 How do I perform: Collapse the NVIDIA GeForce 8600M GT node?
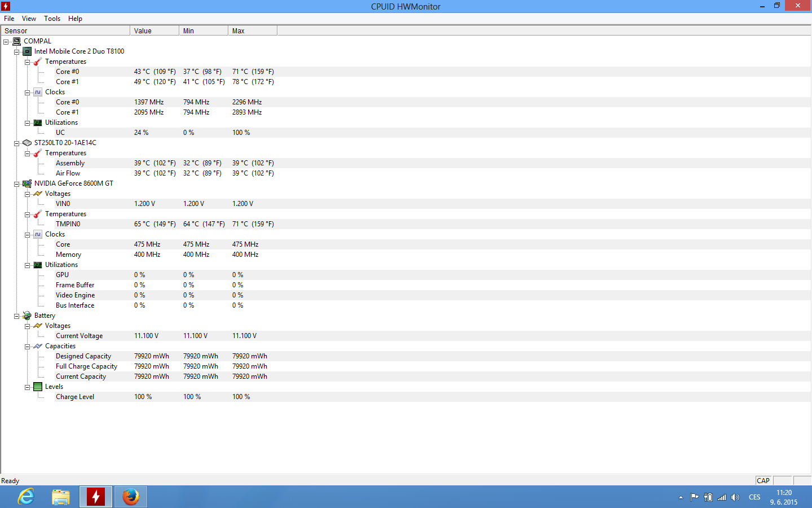click(17, 184)
